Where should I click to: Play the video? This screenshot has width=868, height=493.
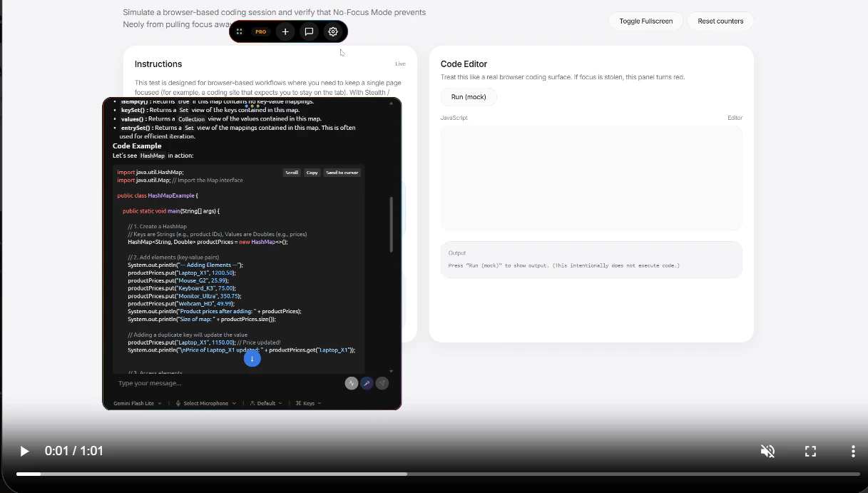click(24, 451)
